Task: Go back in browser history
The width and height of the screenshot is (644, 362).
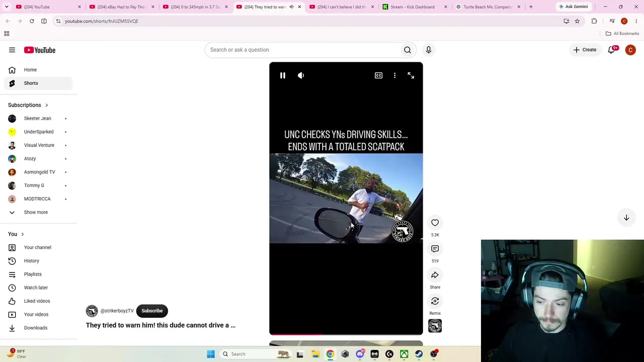Action: click(8, 21)
